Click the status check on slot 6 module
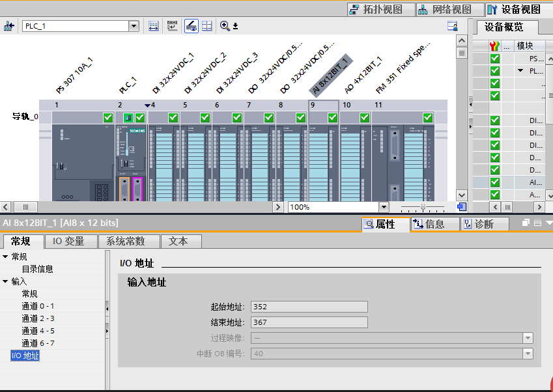 (x=237, y=117)
